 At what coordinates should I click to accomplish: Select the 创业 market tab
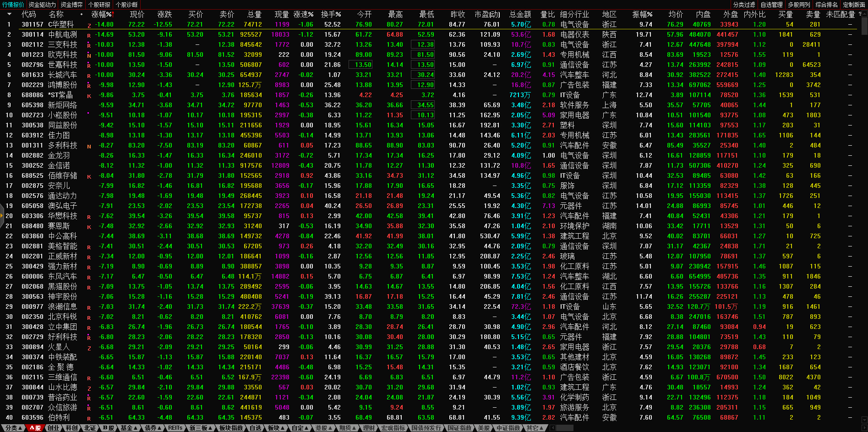[x=54, y=428]
